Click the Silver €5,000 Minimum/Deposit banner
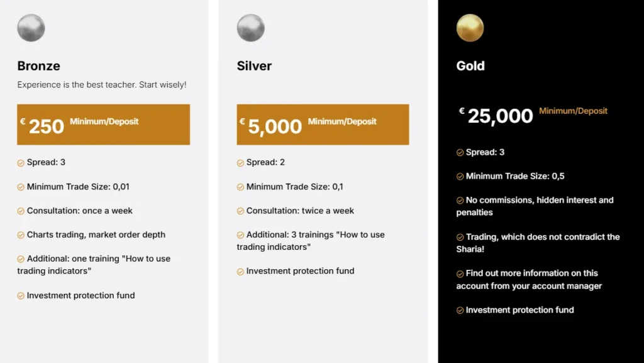Viewport: 644px width, 363px height. [323, 125]
